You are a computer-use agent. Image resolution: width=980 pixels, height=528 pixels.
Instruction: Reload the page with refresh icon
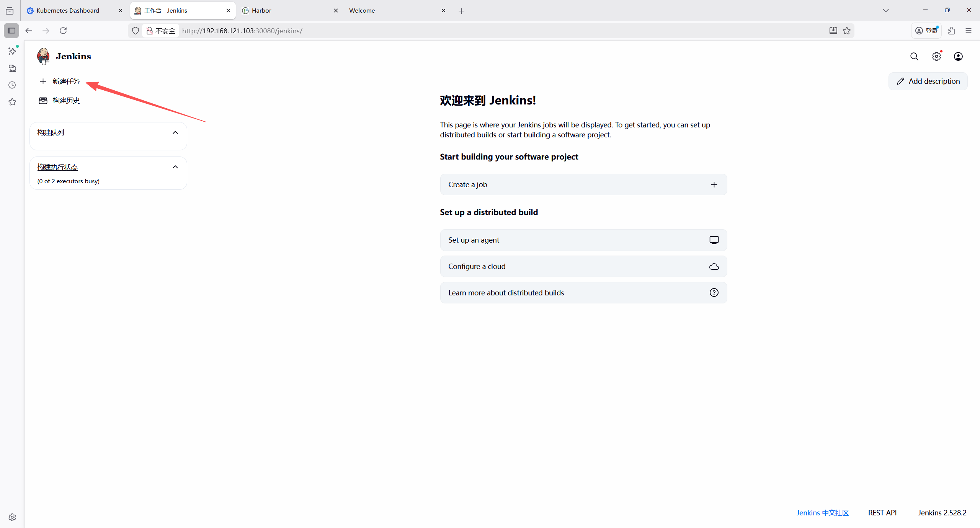[63, 31]
